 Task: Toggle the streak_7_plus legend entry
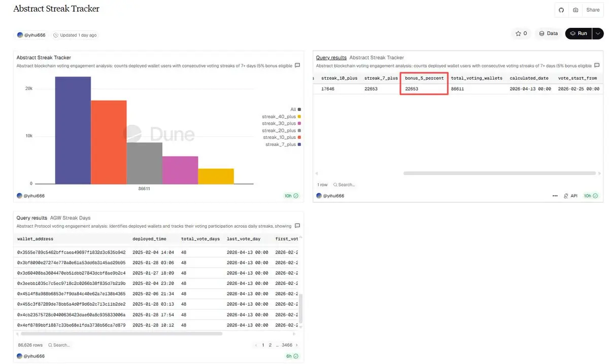(x=283, y=144)
